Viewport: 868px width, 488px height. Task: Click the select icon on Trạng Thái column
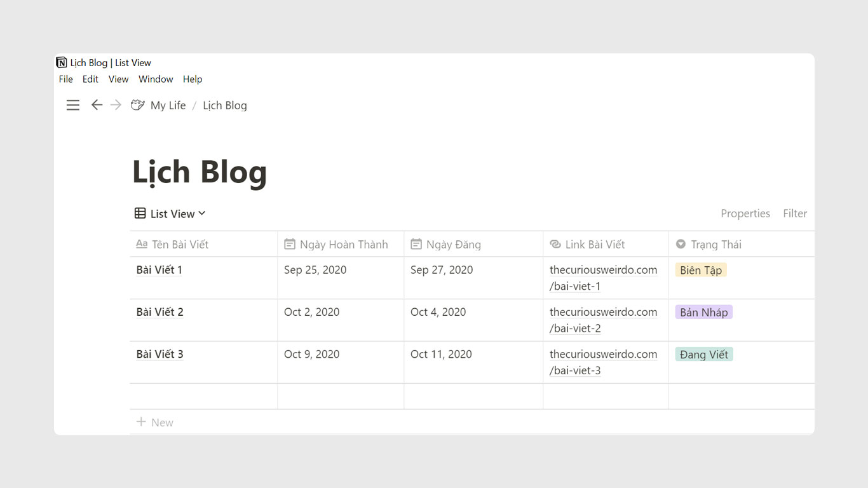(681, 244)
